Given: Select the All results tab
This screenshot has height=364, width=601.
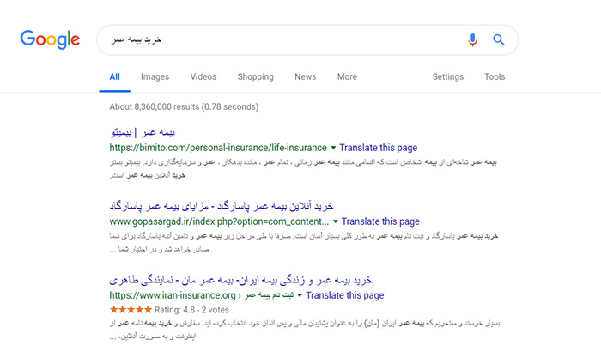Looking at the screenshot, I should (x=114, y=76).
